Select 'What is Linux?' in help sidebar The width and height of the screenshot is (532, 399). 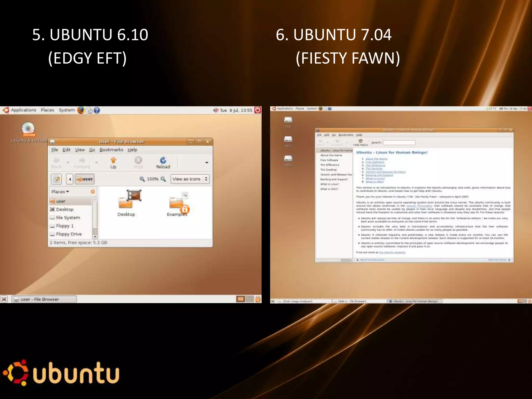pos(329,184)
